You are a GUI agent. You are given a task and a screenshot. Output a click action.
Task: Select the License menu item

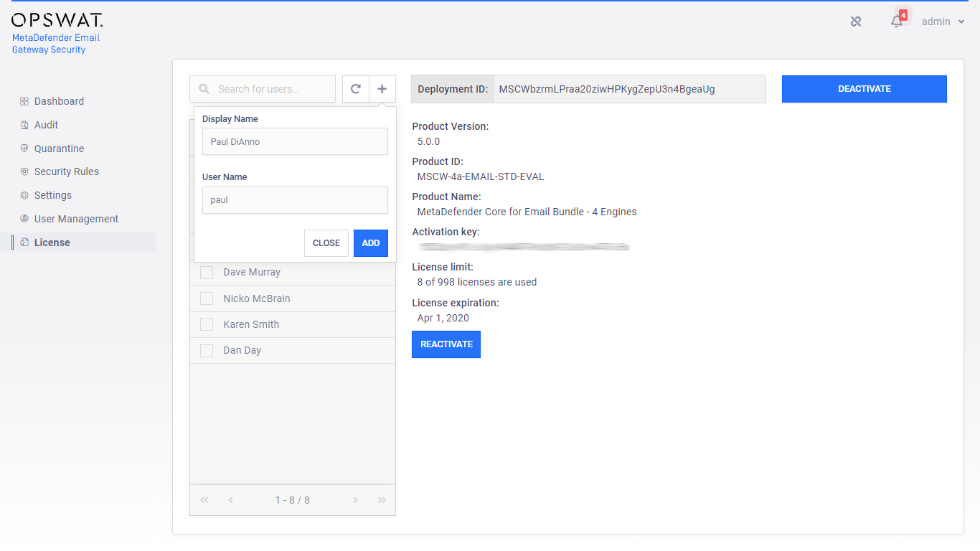52,242
